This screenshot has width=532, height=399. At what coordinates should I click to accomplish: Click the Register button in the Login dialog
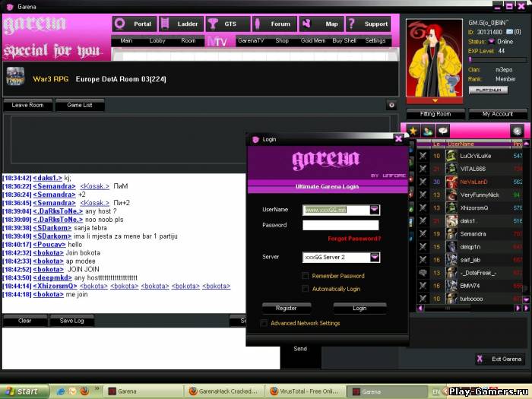[287, 308]
